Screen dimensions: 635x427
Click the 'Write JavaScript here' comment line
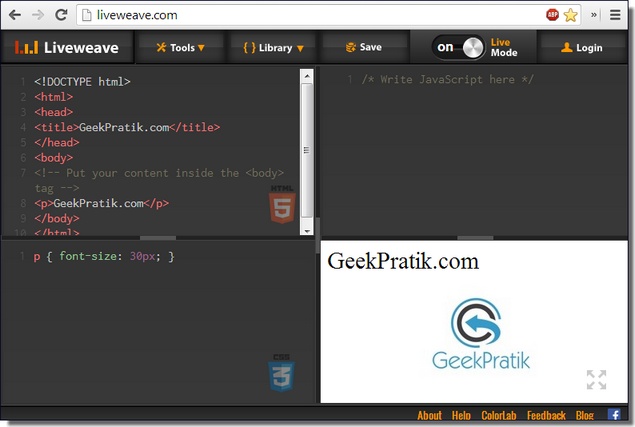447,79
